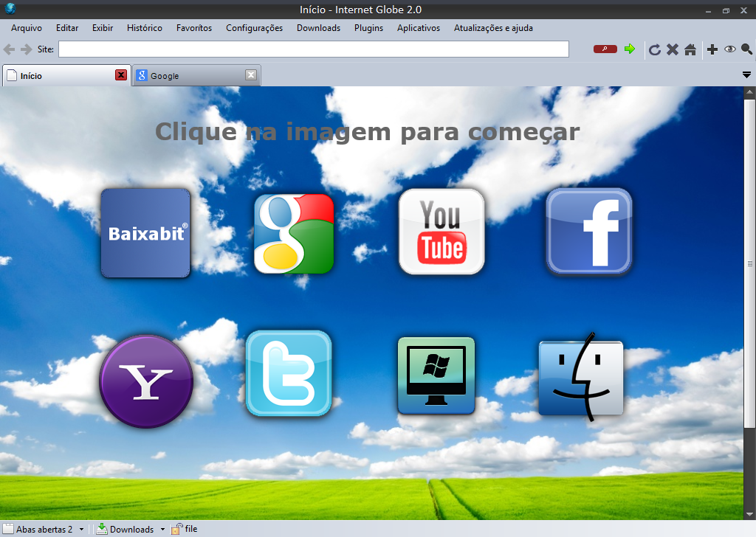Click the green go arrow
This screenshot has width=756, height=537.
[x=629, y=49]
